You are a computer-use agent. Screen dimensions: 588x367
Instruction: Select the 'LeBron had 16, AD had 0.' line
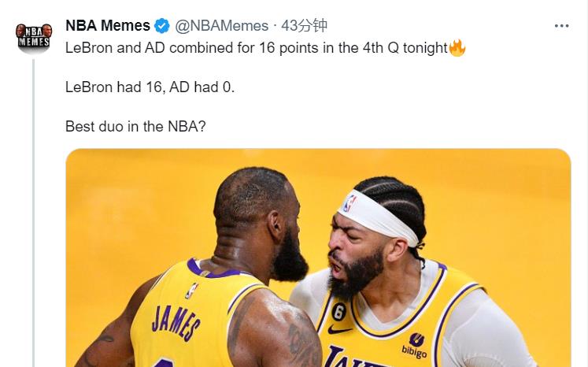coord(150,87)
